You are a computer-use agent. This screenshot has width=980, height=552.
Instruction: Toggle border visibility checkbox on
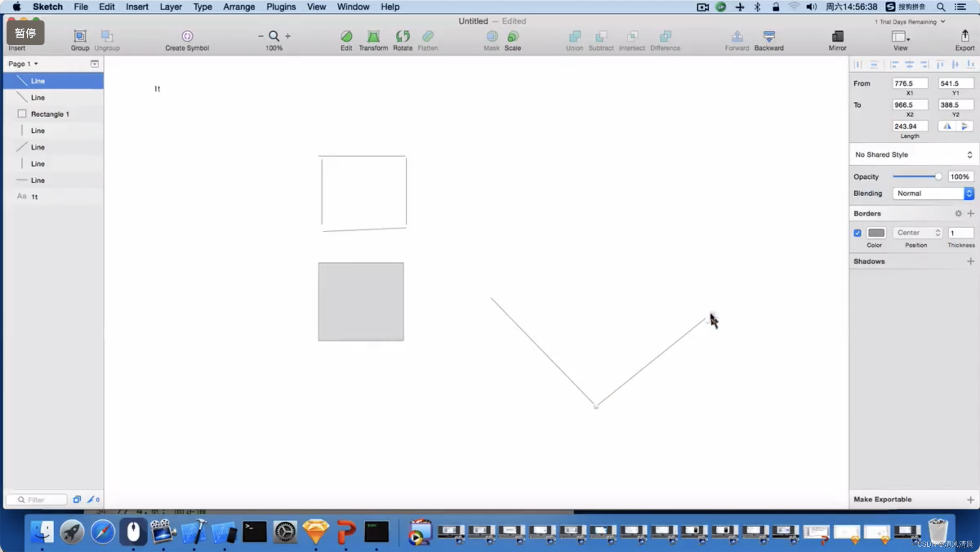[857, 232]
